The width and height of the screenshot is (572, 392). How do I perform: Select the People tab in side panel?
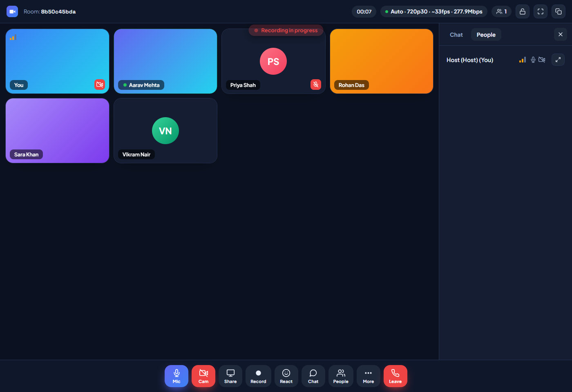pos(486,35)
